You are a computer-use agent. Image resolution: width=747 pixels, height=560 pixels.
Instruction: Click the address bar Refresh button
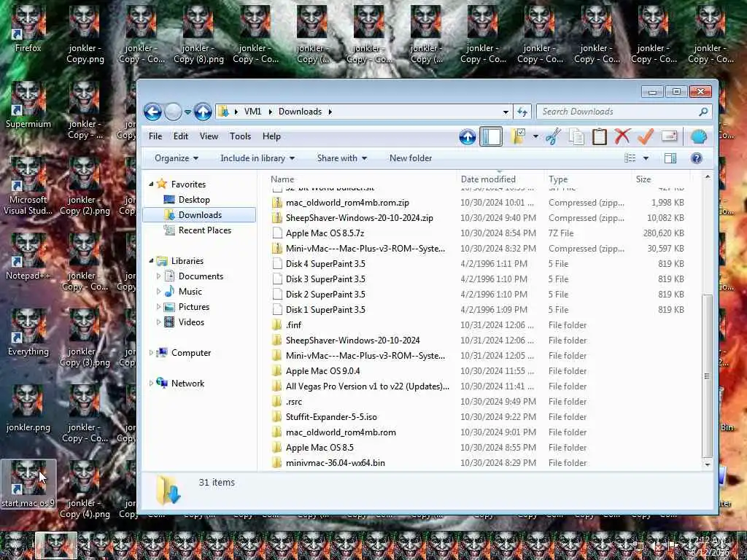(x=522, y=112)
